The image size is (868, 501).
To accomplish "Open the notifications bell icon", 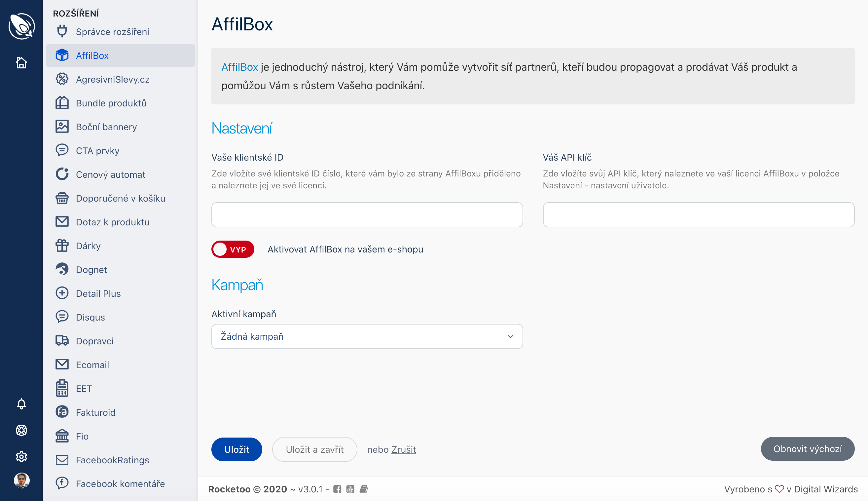I will coord(21,404).
